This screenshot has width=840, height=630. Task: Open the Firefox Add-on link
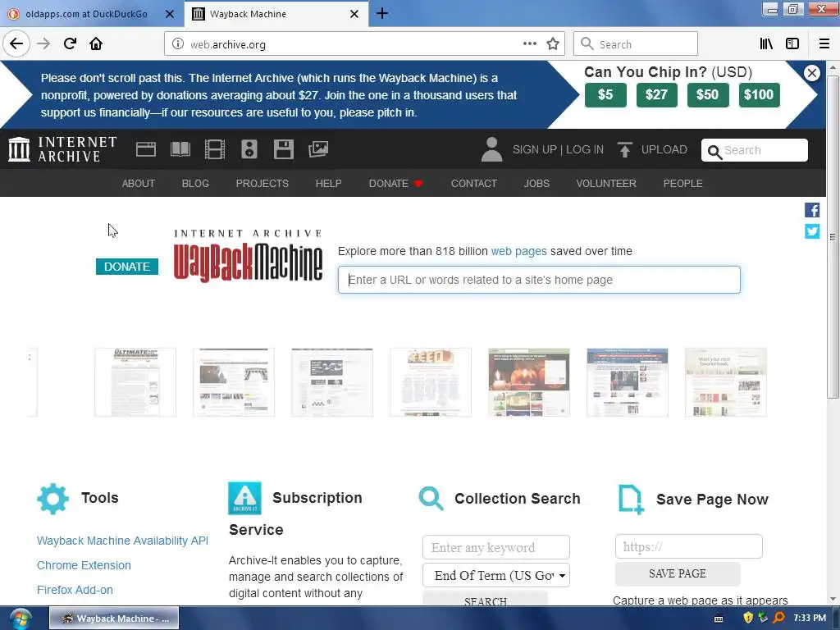coord(75,590)
